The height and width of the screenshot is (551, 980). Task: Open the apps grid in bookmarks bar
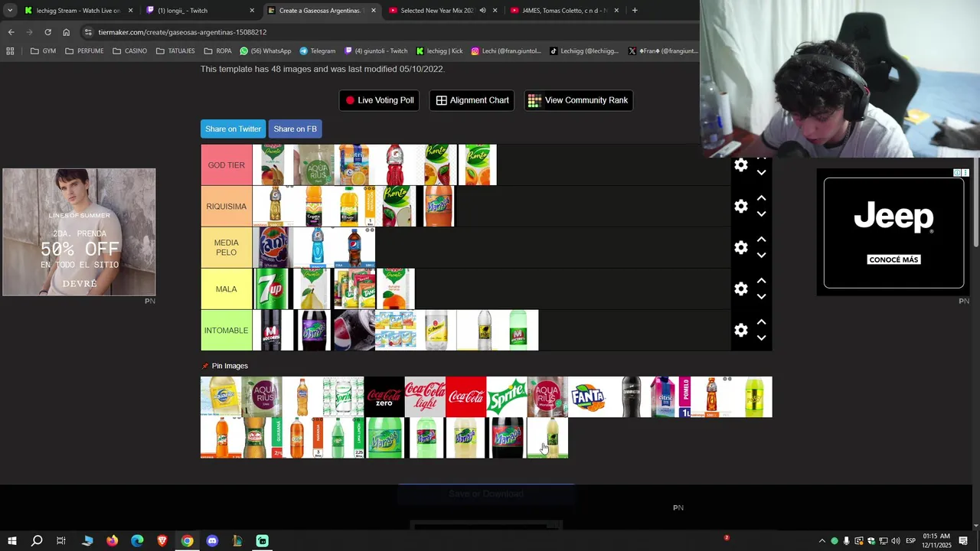[x=10, y=51]
